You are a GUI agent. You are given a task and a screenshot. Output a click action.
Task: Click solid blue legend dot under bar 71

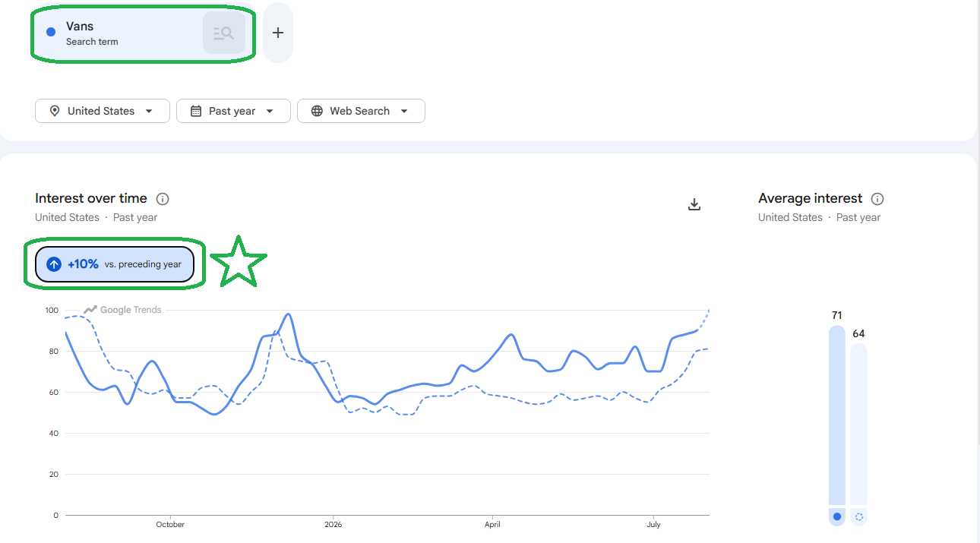click(x=837, y=516)
